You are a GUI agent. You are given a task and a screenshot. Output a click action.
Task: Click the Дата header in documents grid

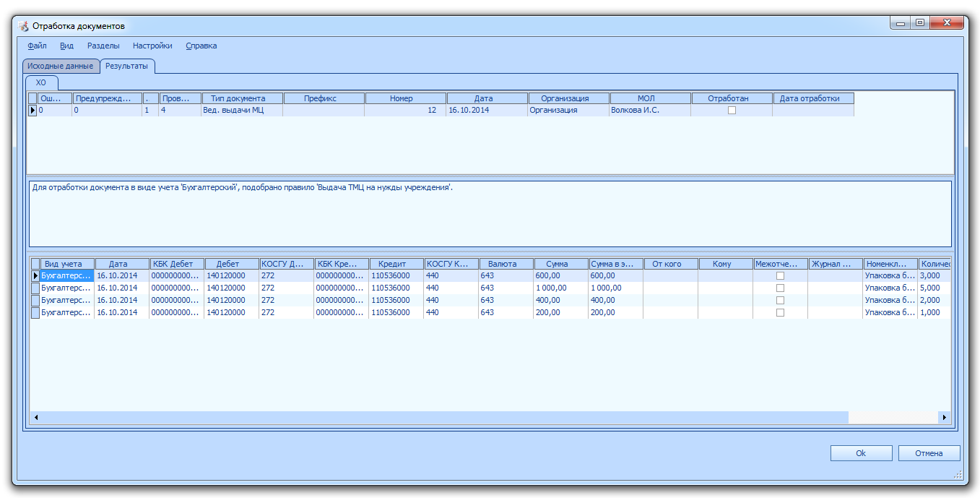point(487,98)
